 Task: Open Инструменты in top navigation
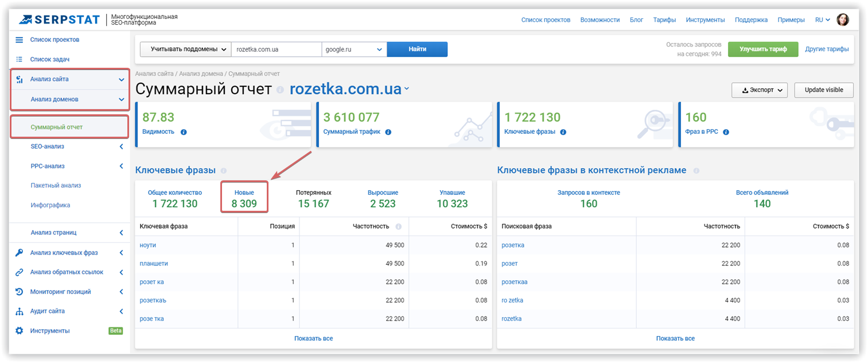pos(705,20)
